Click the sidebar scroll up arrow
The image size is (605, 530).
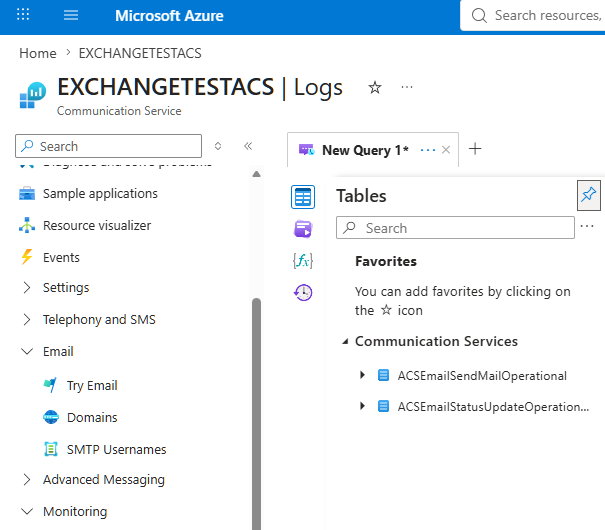[256, 174]
